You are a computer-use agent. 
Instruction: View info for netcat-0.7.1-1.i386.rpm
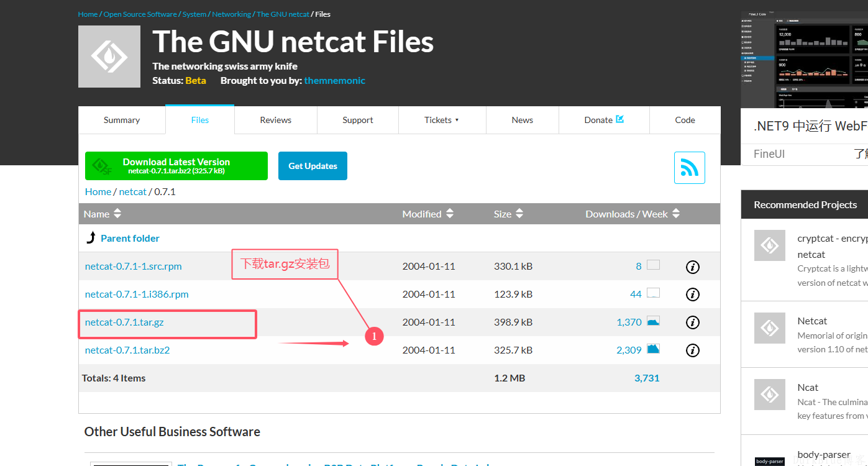[x=693, y=295]
